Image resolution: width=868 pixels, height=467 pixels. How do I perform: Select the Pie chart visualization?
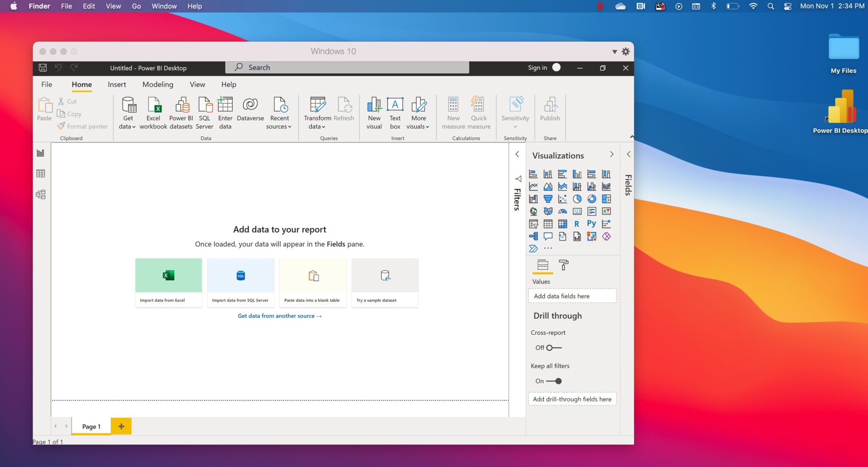coord(577,199)
